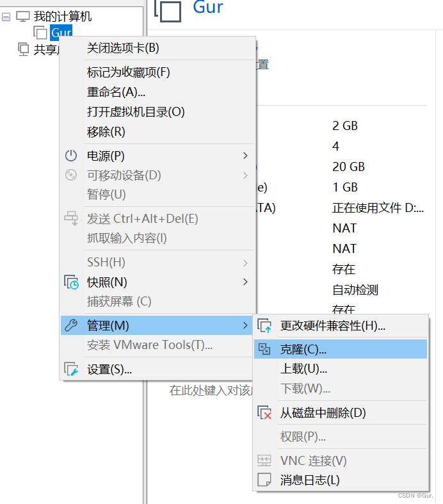Click the description field 在此处键入对该
443x504 pixels.
[211, 390]
